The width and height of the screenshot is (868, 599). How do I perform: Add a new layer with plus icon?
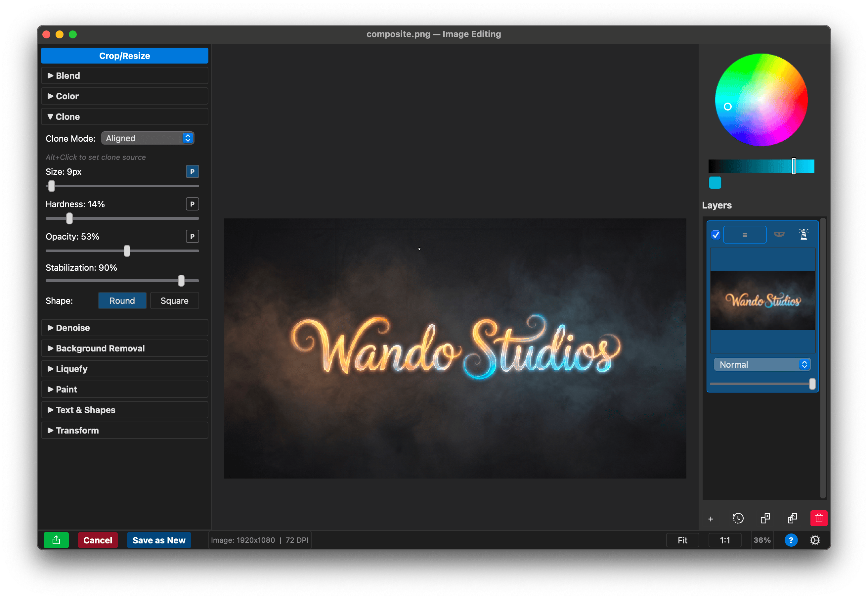(711, 519)
